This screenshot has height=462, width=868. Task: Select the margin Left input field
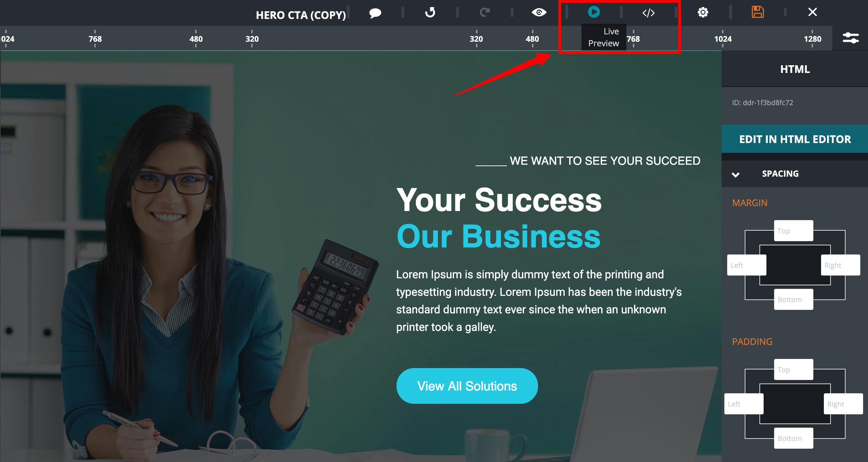pos(746,265)
